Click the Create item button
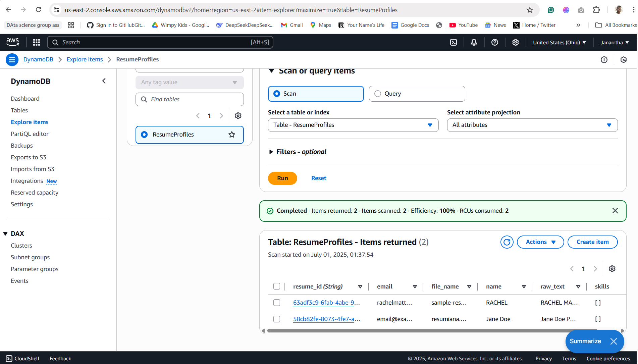Image resolution: width=638 pixels, height=364 pixels. [x=592, y=242]
